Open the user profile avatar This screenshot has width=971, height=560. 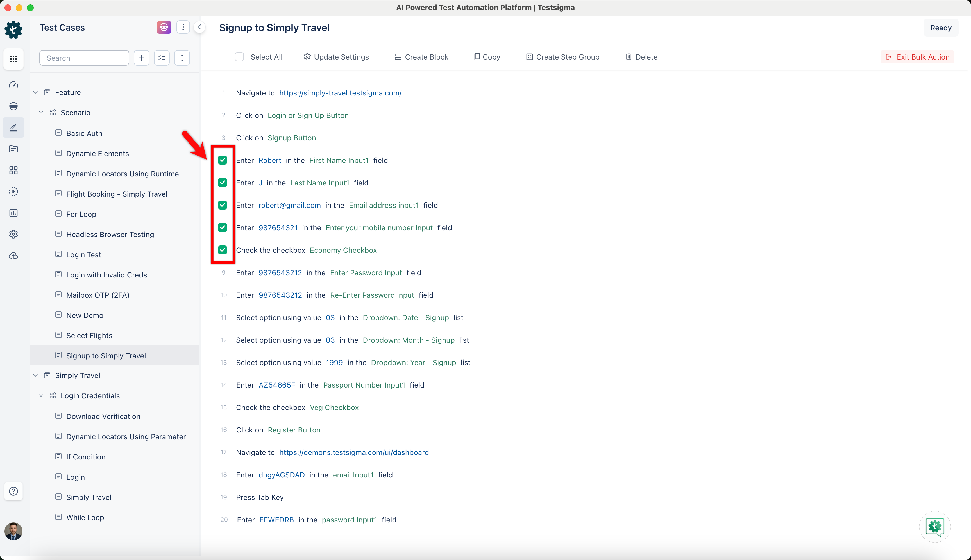(x=13, y=531)
